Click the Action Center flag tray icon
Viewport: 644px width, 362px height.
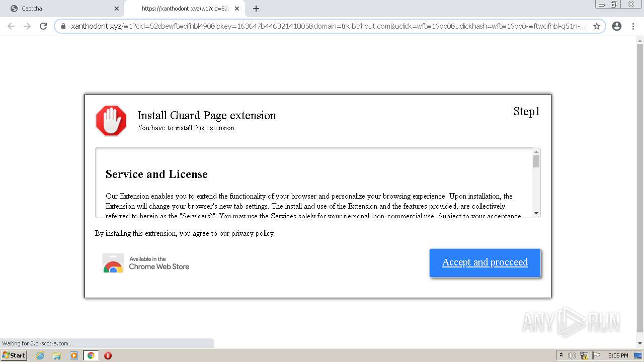(x=596, y=355)
